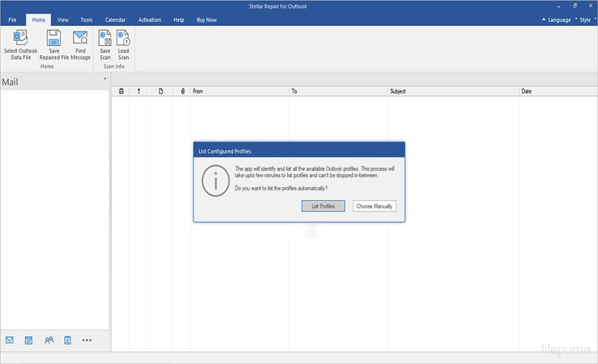
Task: Click the Buy Now tab
Action: tap(207, 20)
